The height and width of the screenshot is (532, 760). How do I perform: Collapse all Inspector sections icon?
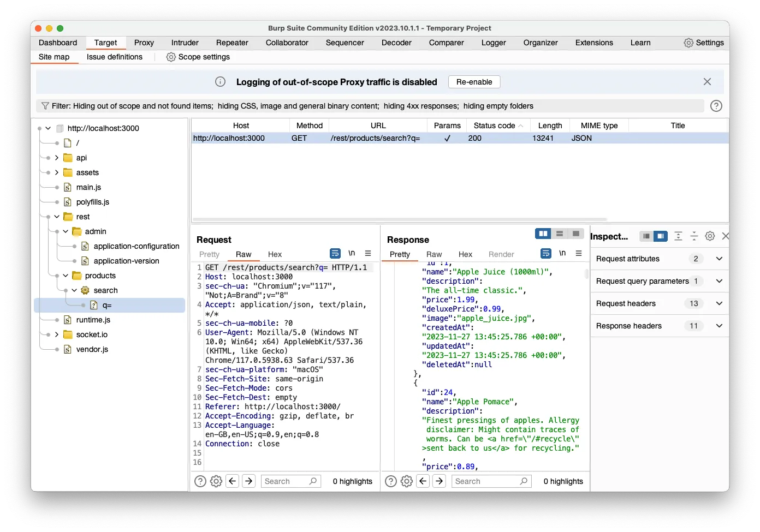(x=694, y=236)
